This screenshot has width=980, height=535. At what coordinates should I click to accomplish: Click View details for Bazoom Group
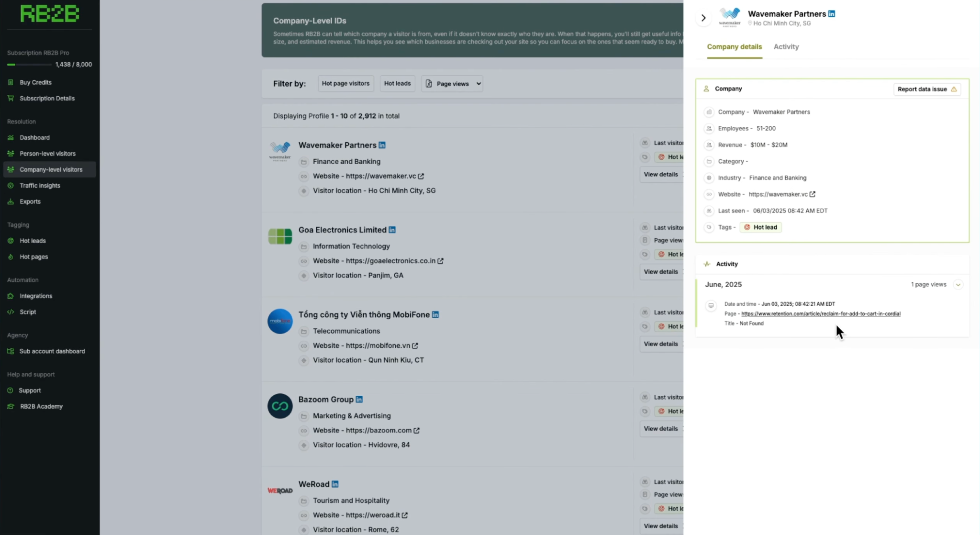[661, 429]
